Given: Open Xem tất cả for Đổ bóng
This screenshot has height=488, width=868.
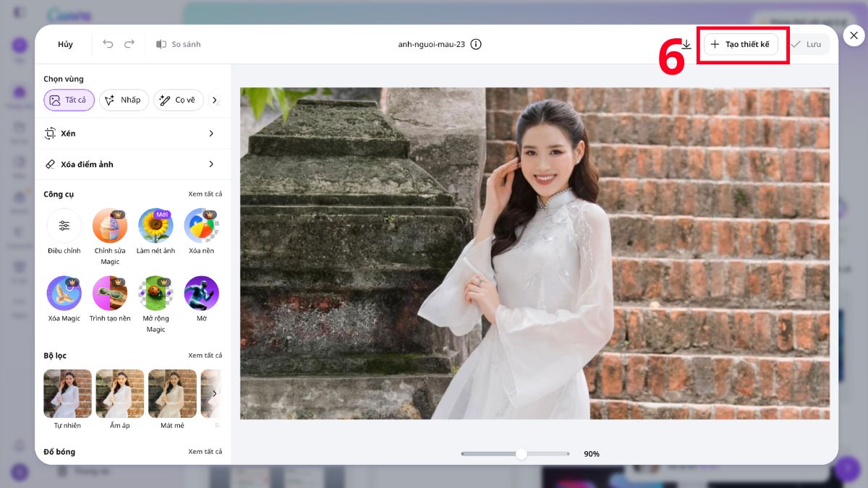Looking at the screenshot, I should click(x=205, y=451).
